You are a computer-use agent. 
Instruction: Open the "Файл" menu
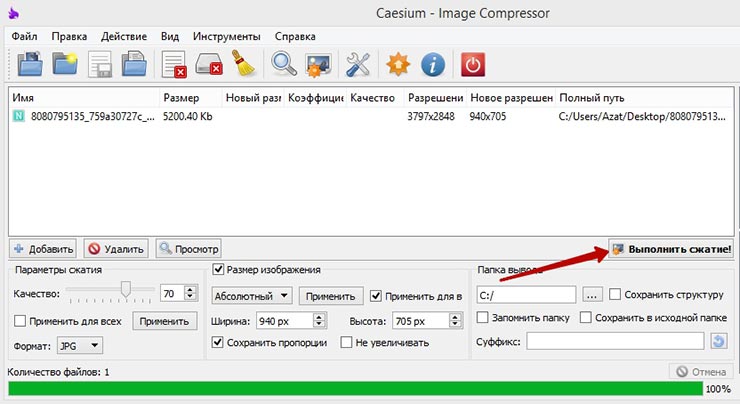coord(25,35)
